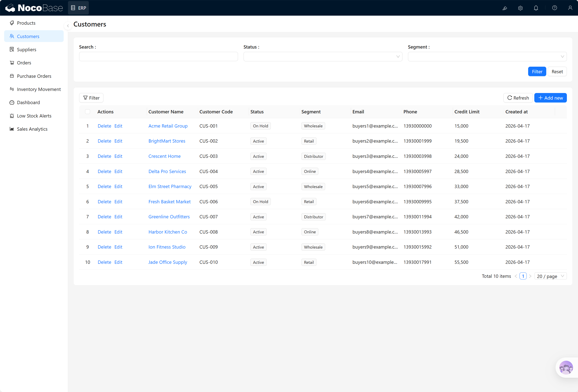Open the notifications bell
The height and width of the screenshot is (392, 578).
536,8
